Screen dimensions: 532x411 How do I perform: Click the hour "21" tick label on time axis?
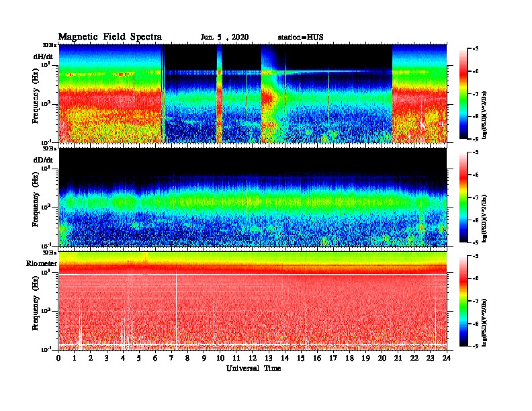(398, 358)
